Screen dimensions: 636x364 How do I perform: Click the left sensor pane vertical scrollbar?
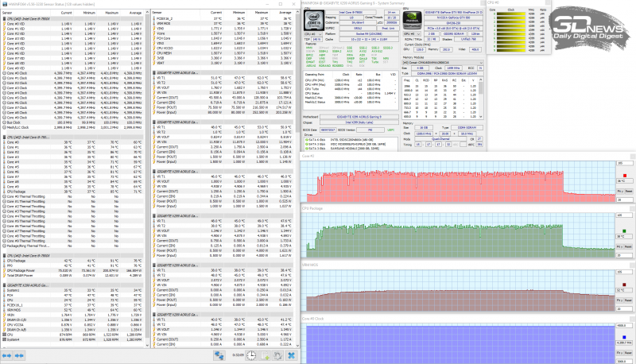pyautogui.click(x=147, y=178)
